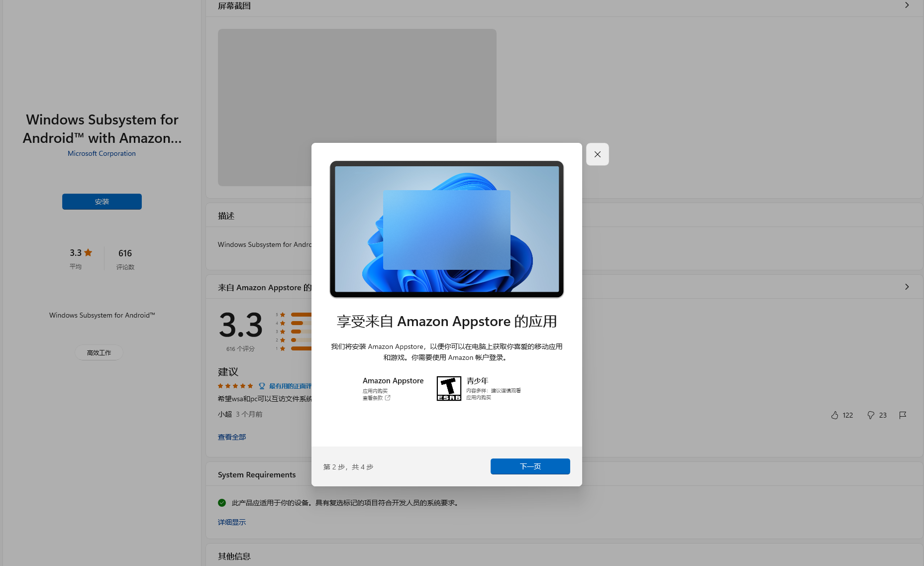This screenshot has height=566, width=924.
Task: Click the 下一页 button
Action: tap(530, 466)
